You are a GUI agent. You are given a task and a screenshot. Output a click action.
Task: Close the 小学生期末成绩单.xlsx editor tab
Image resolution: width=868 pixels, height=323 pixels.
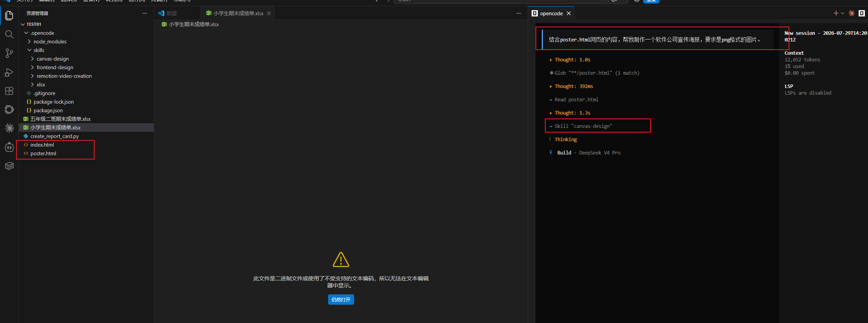pos(269,13)
